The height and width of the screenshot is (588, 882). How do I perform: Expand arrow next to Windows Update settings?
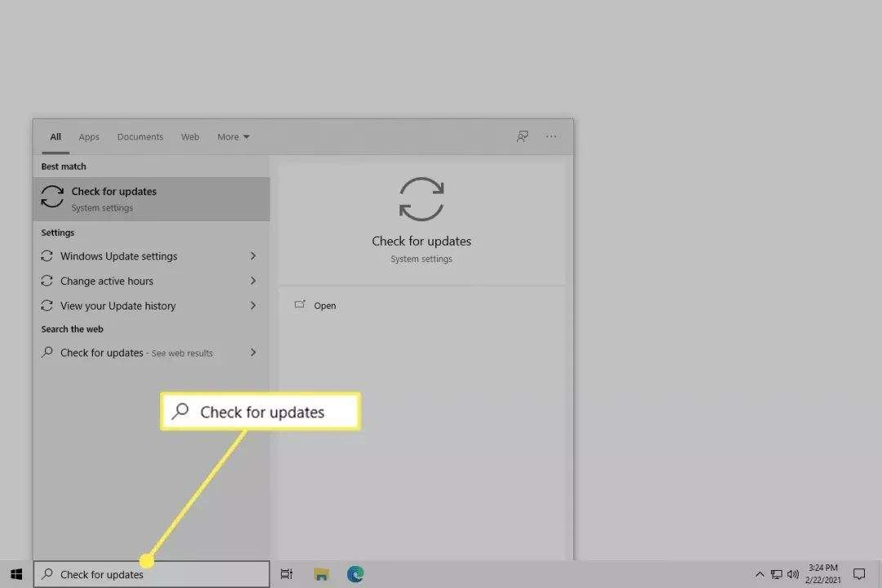[x=253, y=256]
